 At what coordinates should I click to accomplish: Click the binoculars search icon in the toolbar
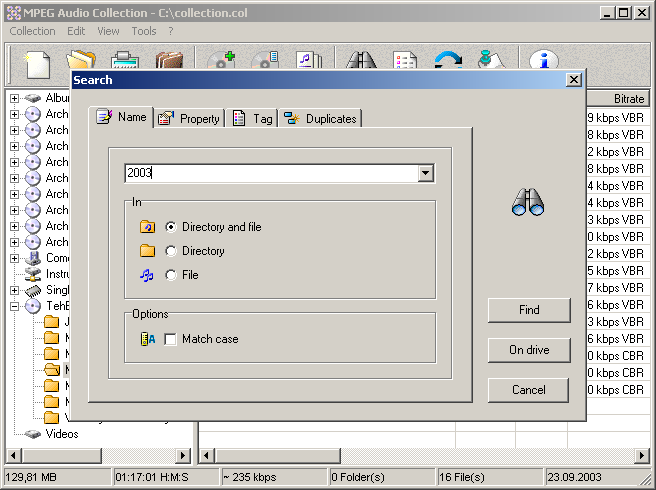click(361, 60)
